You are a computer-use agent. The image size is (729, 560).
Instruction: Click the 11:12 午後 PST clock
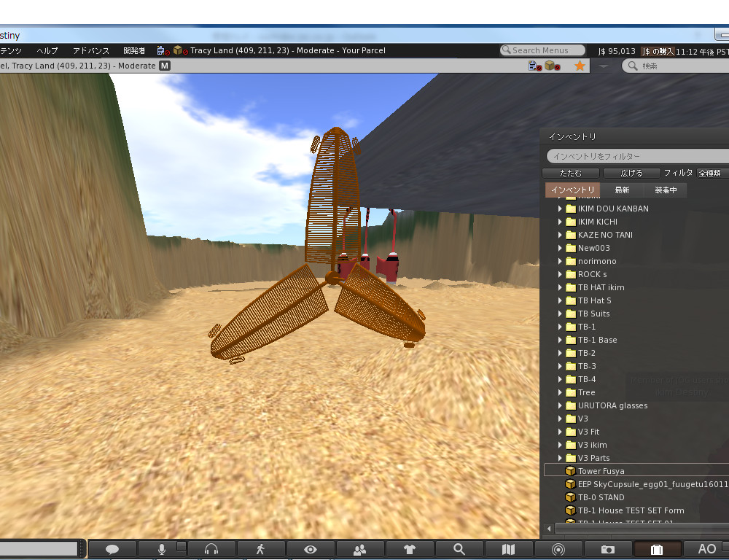click(702, 51)
